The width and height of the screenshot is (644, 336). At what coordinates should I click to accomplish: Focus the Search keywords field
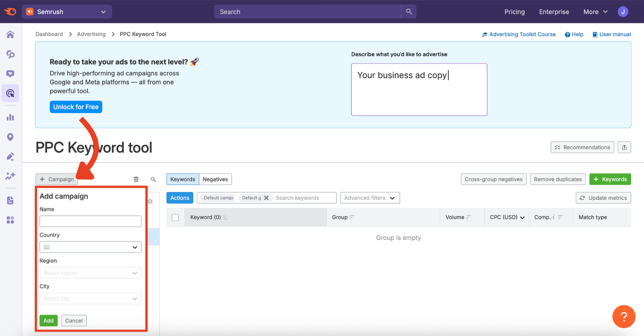pyautogui.click(x=305, y=198)
